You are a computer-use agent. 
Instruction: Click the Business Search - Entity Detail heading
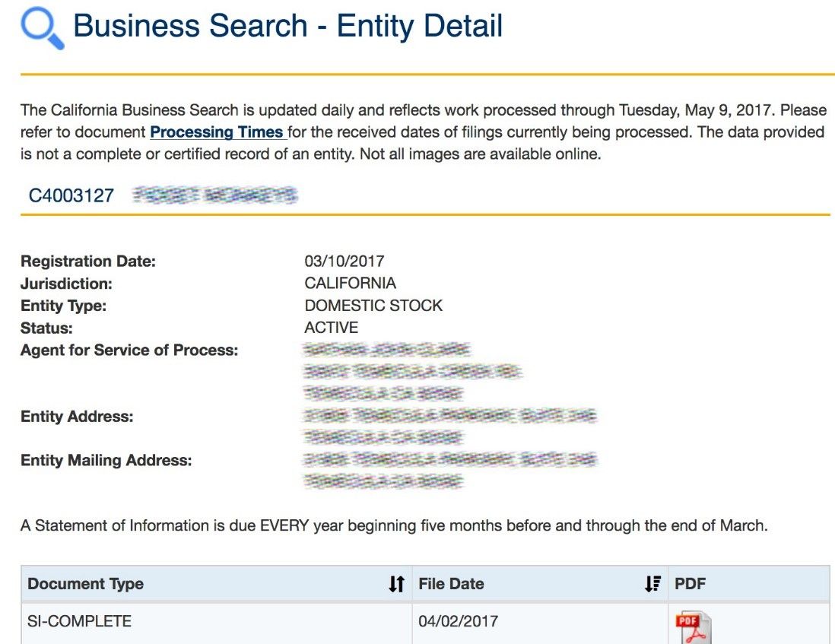coord(287,27)
